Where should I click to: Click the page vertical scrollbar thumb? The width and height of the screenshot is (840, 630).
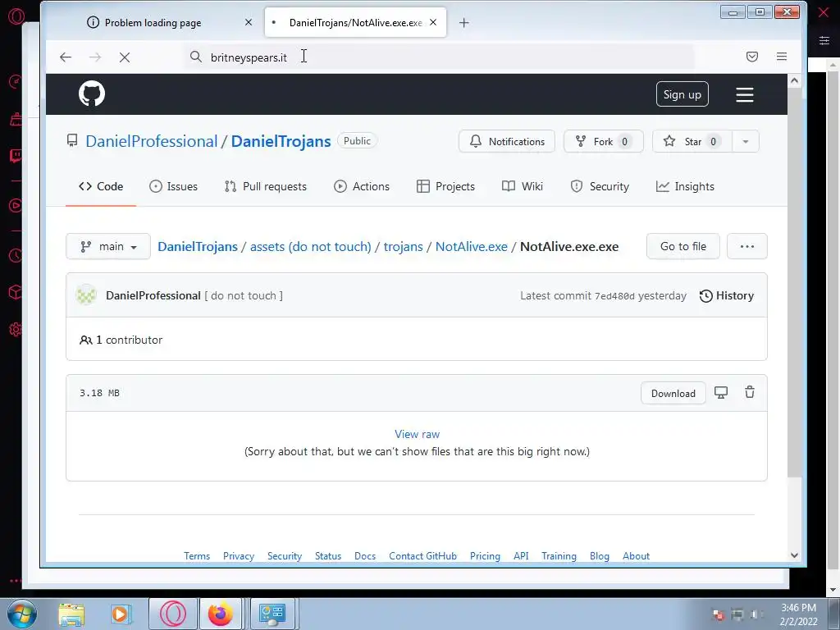[x=794, y=282]
